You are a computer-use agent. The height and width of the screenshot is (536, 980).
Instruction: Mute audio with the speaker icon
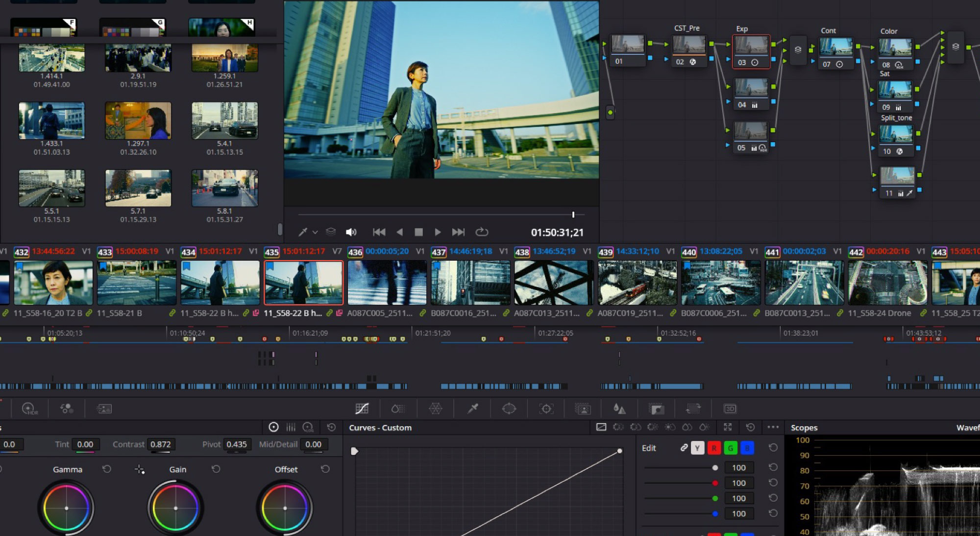(x=351, y=232)
